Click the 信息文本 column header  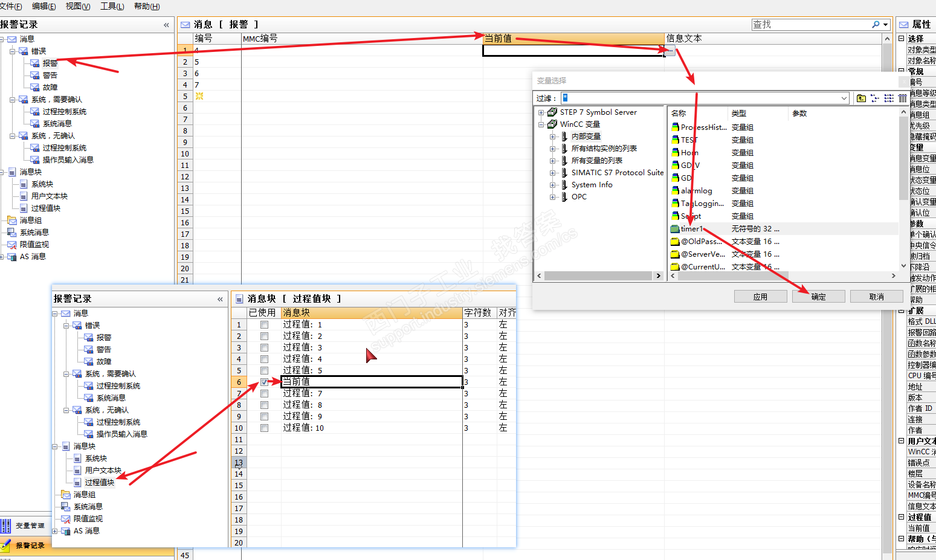point(773,39)
